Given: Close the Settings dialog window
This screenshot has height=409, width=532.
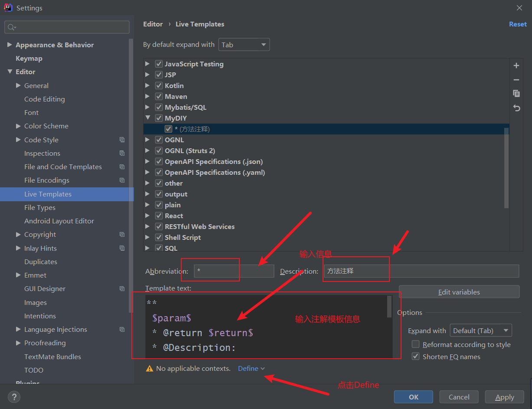Looking at the screenshot, I should tap(519, 8).
